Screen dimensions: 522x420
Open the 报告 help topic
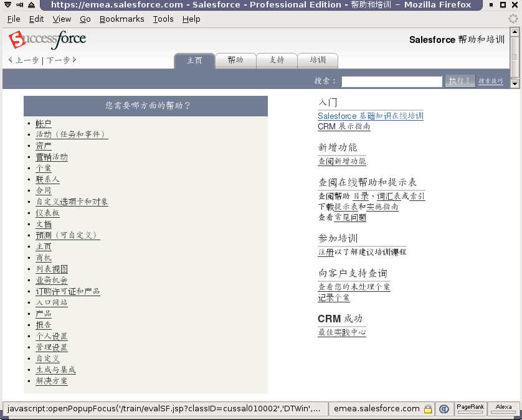tap(44, 325)
